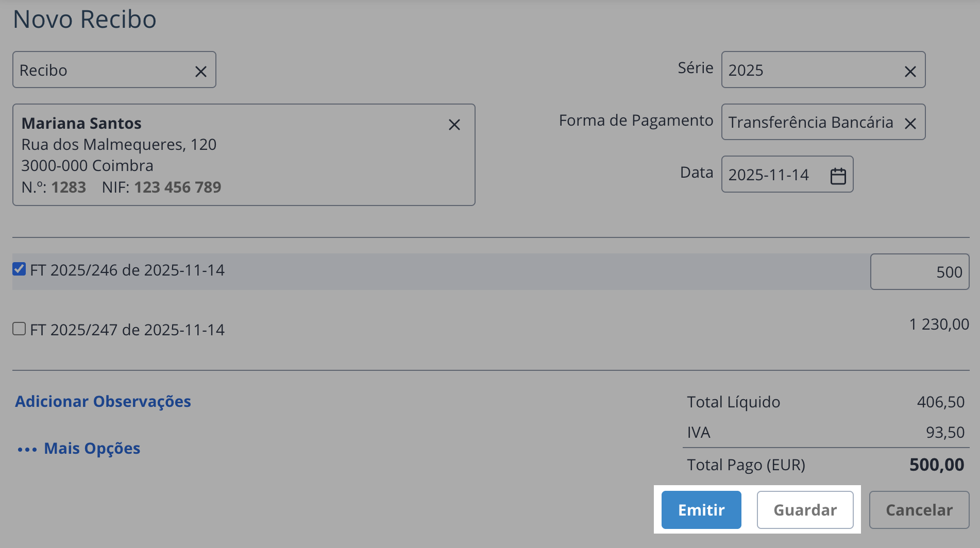This screenshot has height=548, width=980.
Task: Click the Cancelar button
Action: click(x=919, y=510)
